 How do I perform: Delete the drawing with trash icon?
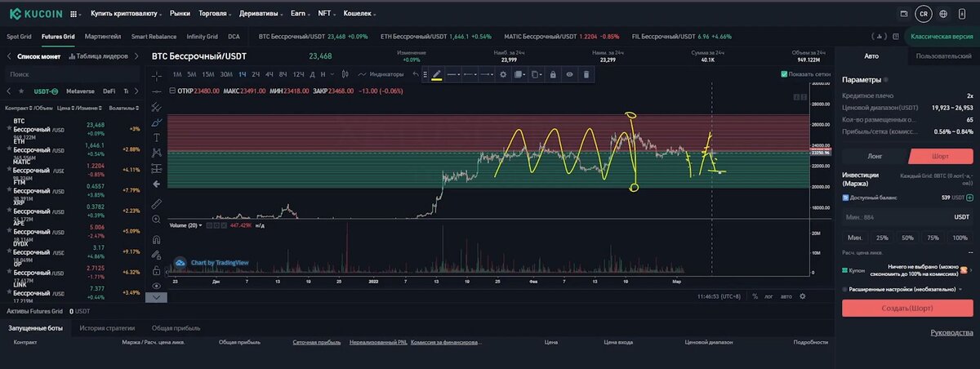tap(586, 74)
